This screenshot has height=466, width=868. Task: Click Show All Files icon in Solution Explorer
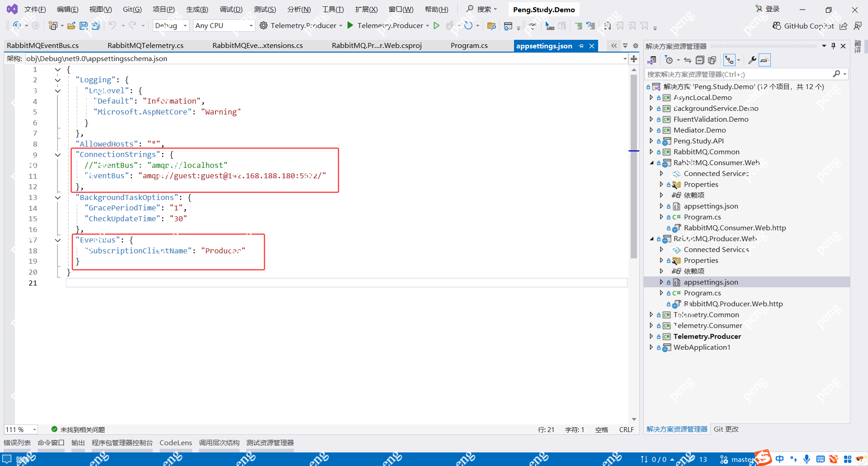tap(712, 60)
